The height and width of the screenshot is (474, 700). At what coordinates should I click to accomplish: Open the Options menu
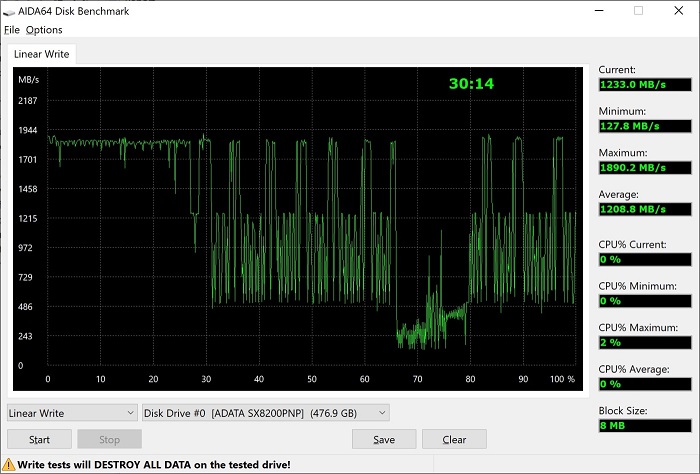44,30
